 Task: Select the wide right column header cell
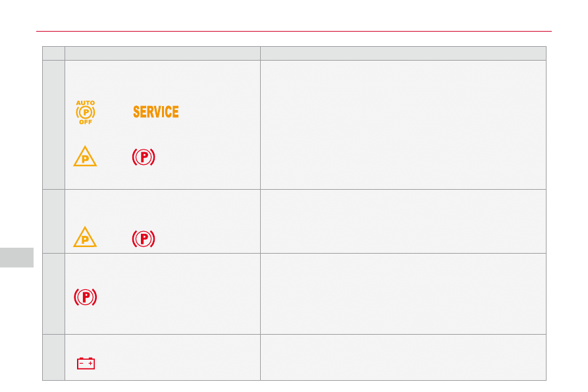(403, 53)
